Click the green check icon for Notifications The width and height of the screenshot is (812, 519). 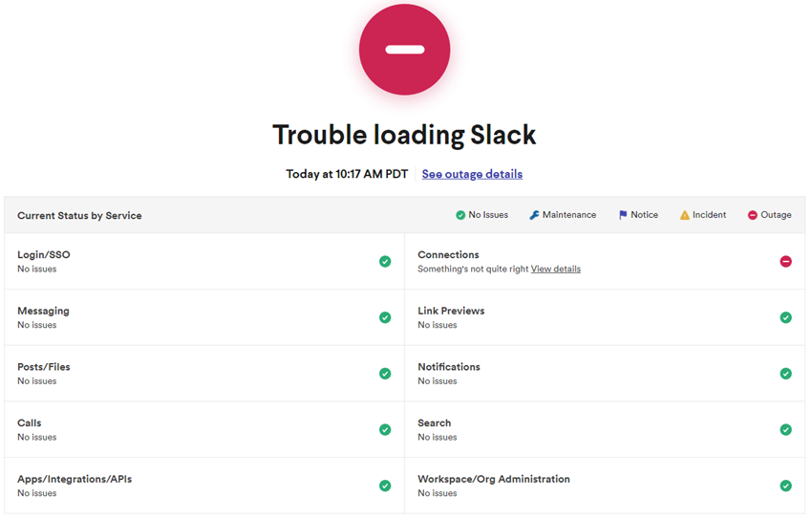tap(785, 374)
